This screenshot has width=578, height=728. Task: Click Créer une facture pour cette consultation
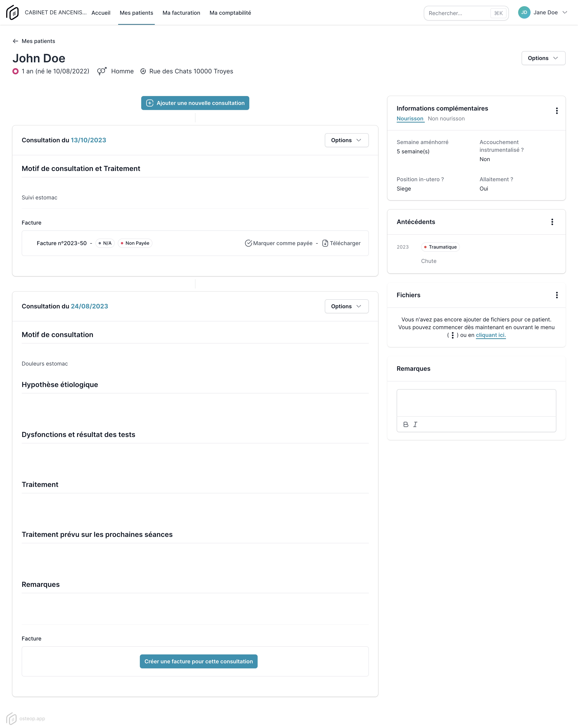coord(198,661)
